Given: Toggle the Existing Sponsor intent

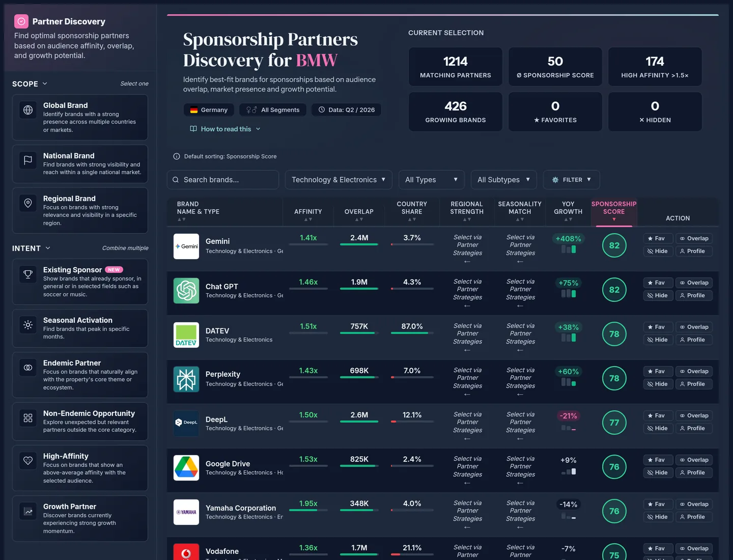Looking at the screenshot, I should (80, 282).
